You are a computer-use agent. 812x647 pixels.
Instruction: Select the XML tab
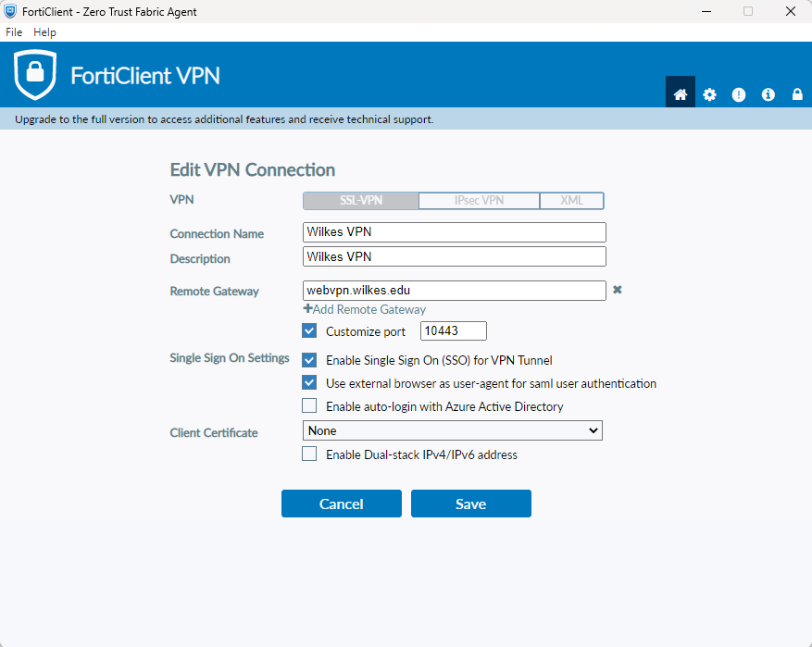tap(571, 201)
